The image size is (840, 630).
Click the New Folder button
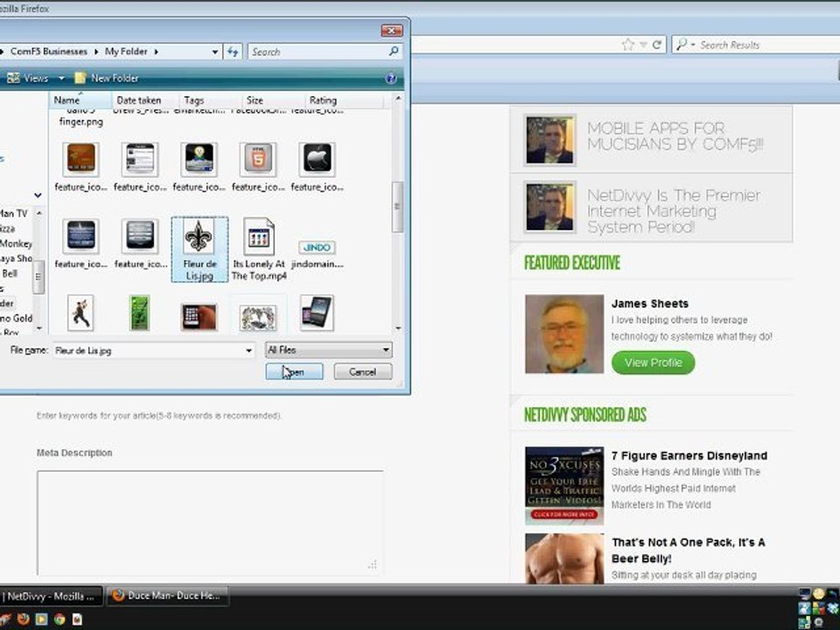pyautogui.click(x=107, y=78)
